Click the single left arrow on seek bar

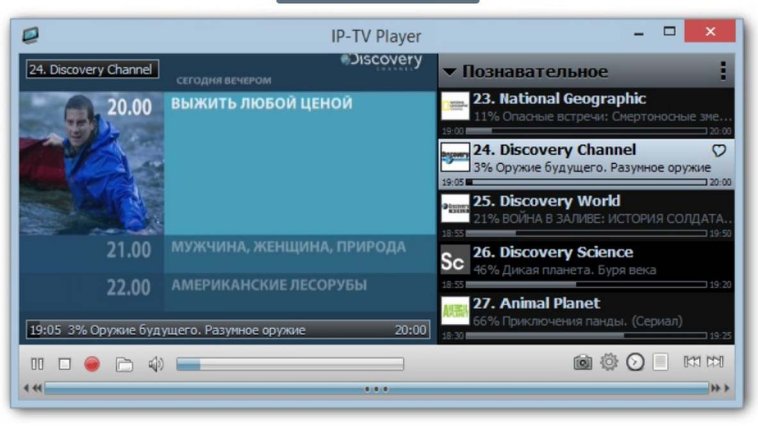tap(26, 388)
